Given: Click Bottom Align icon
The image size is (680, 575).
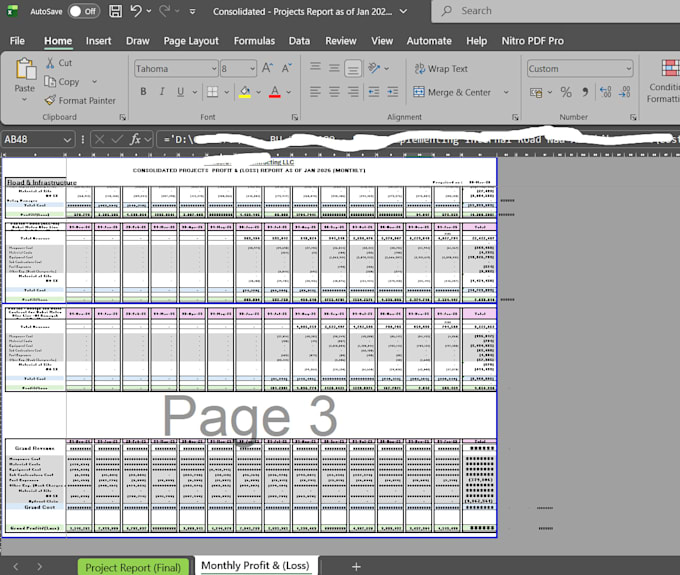Looking at the screenshot, I should (x=353, y=68).
